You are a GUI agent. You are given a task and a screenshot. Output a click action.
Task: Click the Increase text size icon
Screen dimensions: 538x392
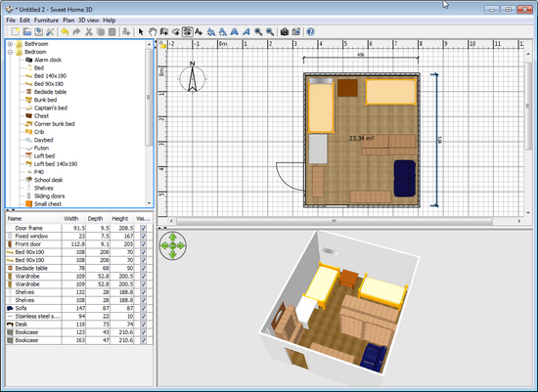tap(211, 32)
